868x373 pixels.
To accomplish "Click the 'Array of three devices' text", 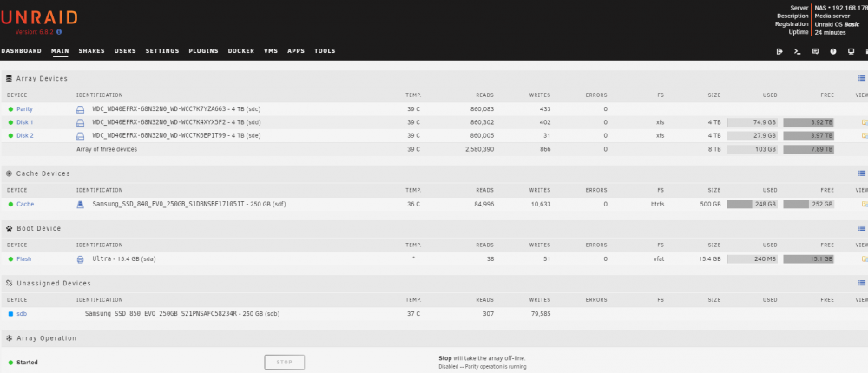I will [107, 149].
